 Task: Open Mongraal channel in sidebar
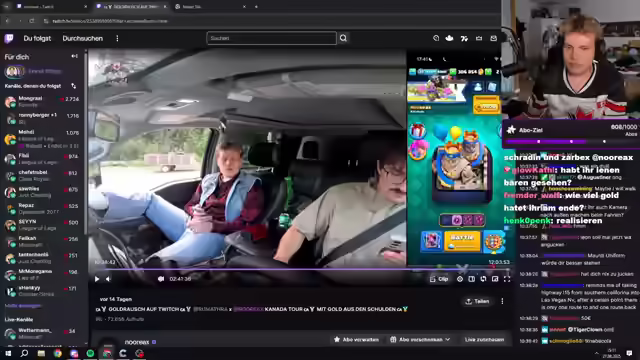pos(42,101)
